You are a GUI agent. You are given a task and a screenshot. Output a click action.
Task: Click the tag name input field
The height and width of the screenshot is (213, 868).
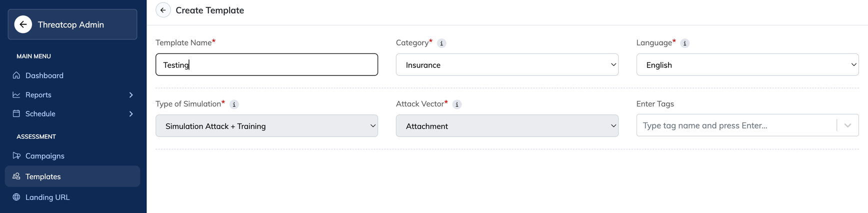[736, 125]
